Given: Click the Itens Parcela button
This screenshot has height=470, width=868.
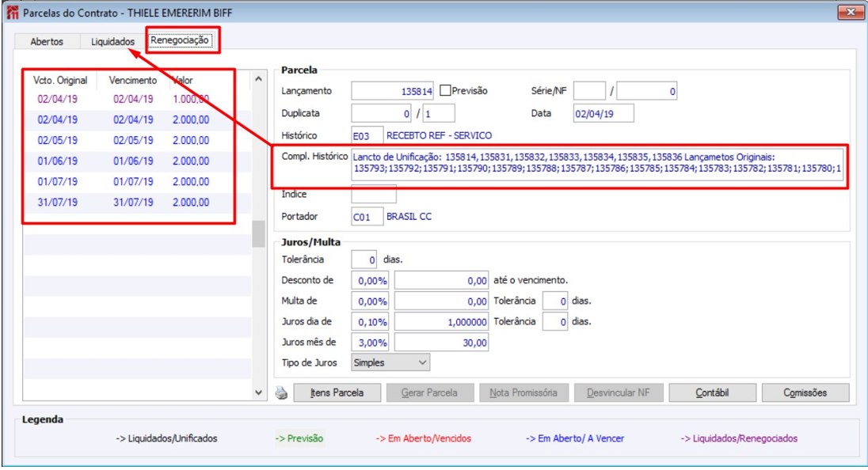Looking at the screenshot, I should pos(337,392).
